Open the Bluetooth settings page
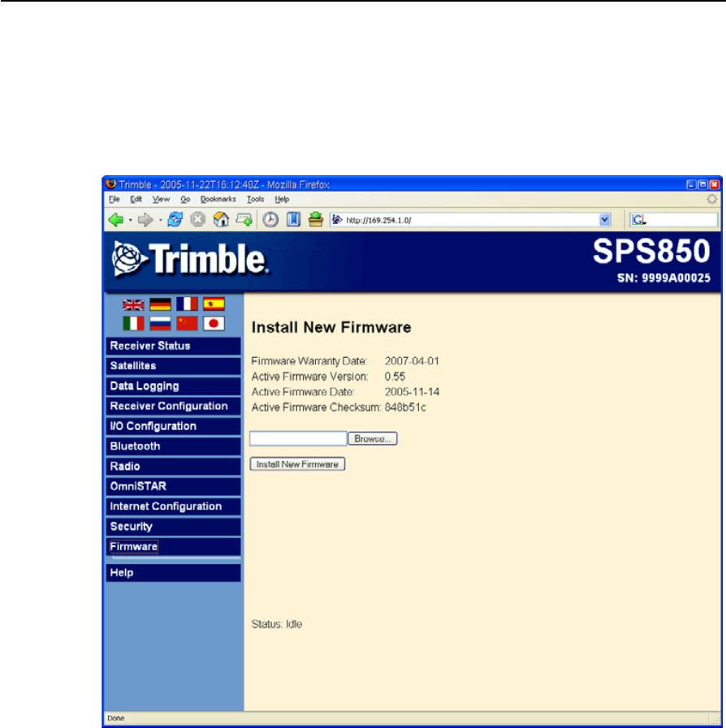726x728 pixels. tap(173, 446)
